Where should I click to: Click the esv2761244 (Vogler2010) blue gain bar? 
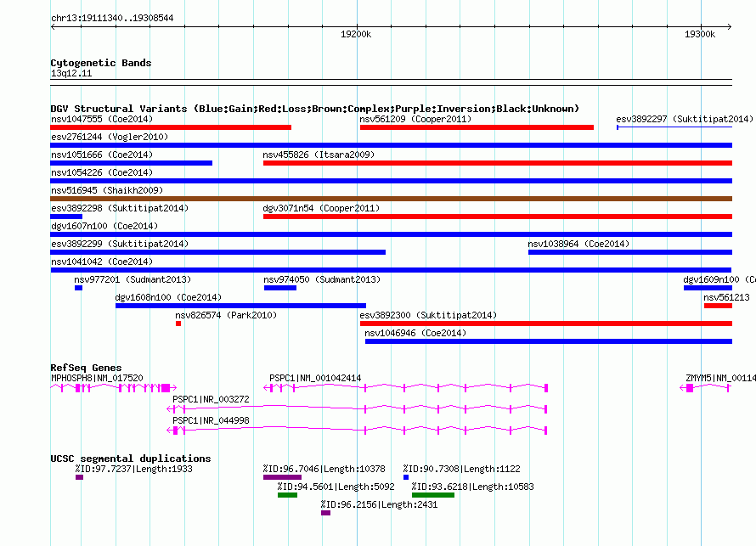point(391,145)
